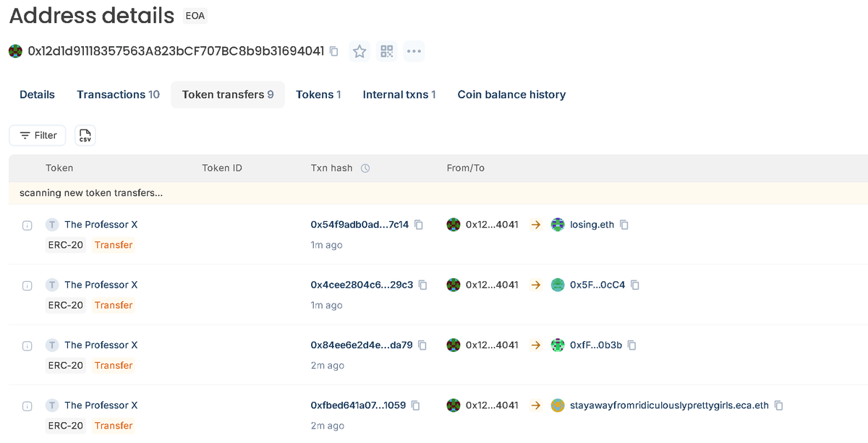The image size is (868, 443).
Task: Show the QR code for this address
Action: [x=387, y=51]
